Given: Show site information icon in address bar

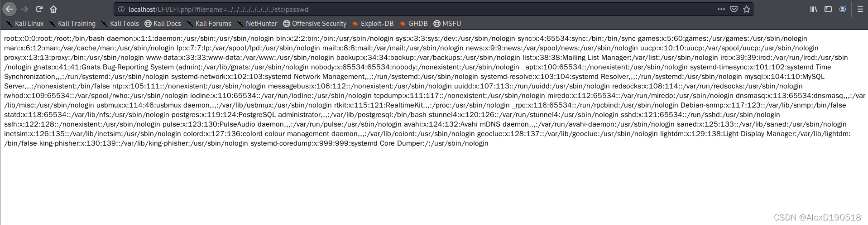Looking at the screenshot, I should [x=121, y=9].
